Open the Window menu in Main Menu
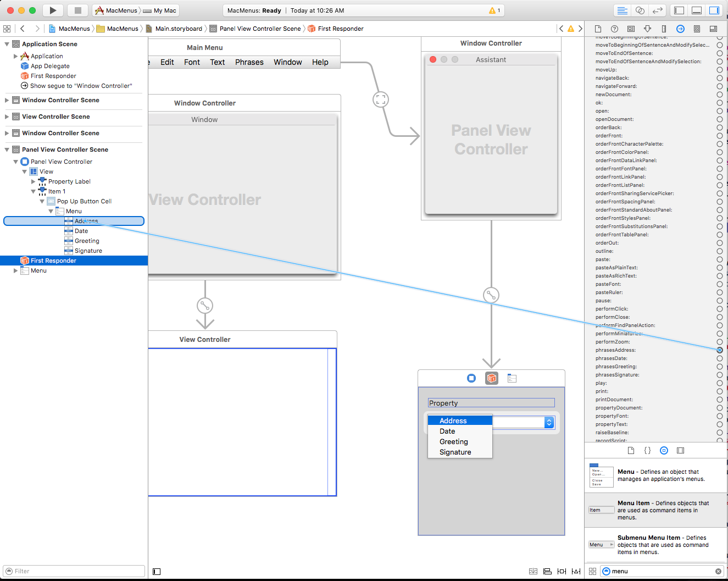This screenshot has height=581, width=728. tap(288, 62)
